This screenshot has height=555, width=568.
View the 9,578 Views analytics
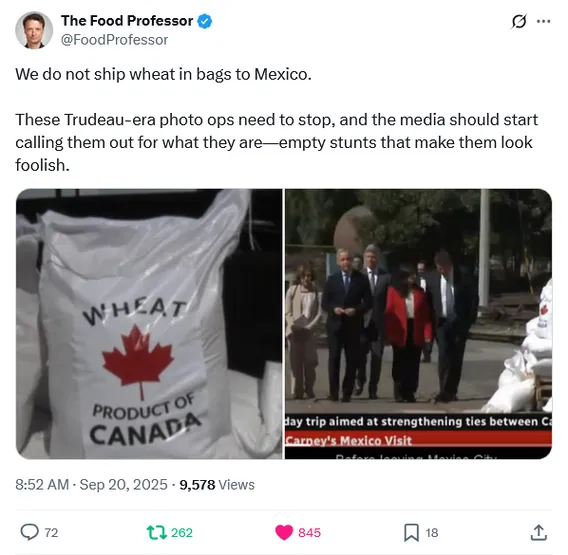click(x=217, y=485)
